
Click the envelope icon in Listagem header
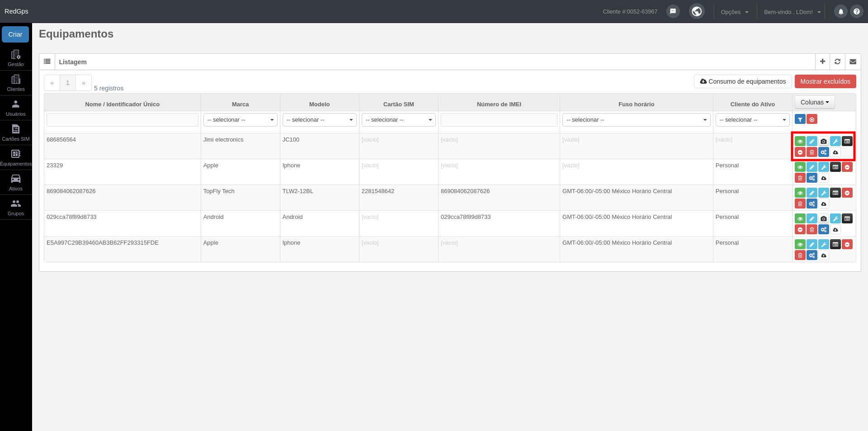tap(853, 62)
